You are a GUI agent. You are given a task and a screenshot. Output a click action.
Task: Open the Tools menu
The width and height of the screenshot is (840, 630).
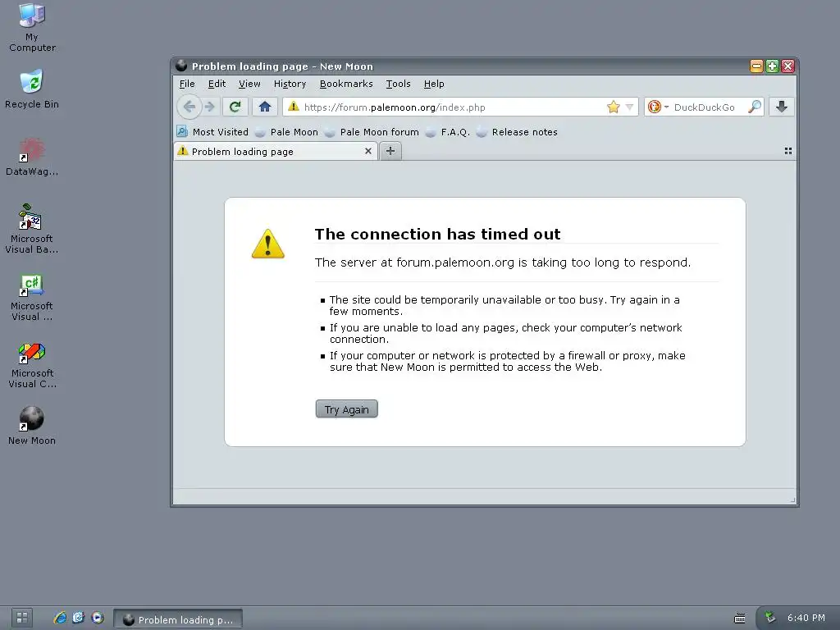(x=398, y=84)
